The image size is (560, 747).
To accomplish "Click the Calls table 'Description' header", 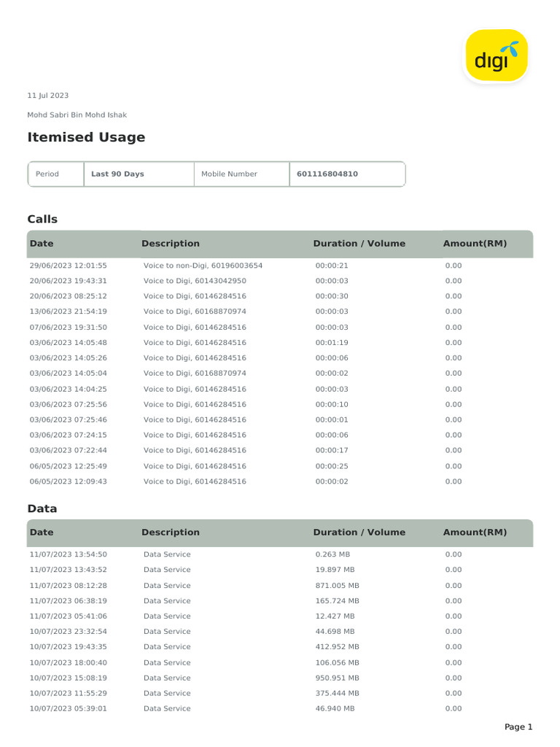I will pos(171,244).
